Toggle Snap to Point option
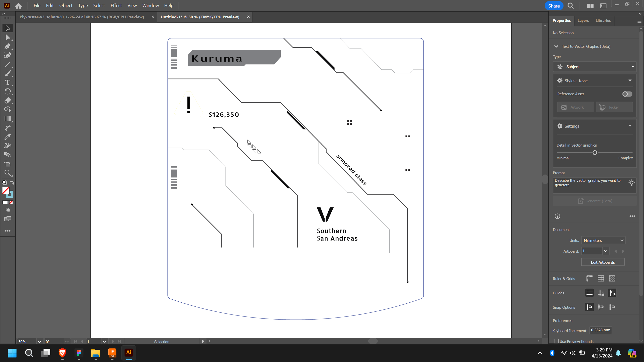 (589, 307)
